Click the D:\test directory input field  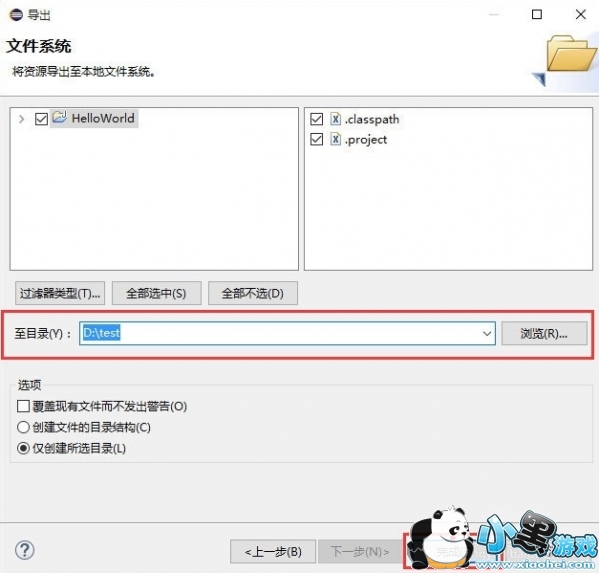point(287,333)
